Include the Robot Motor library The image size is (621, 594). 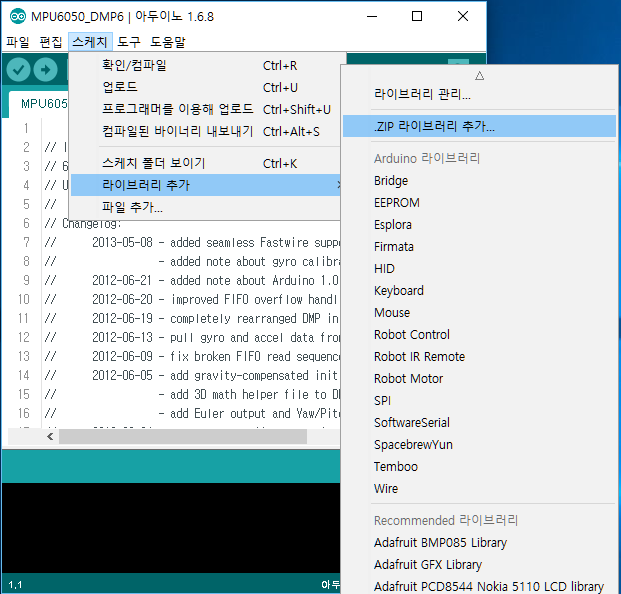pos(479,379)
